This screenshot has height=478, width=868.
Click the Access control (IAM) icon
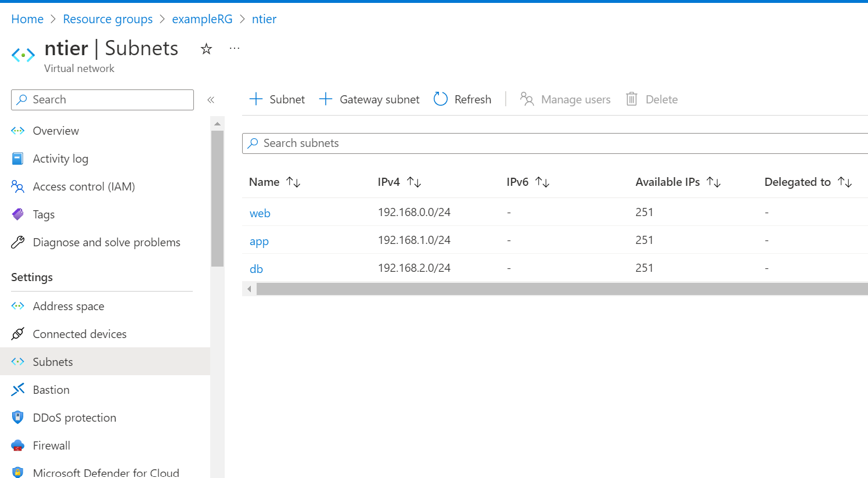[18, 186]
